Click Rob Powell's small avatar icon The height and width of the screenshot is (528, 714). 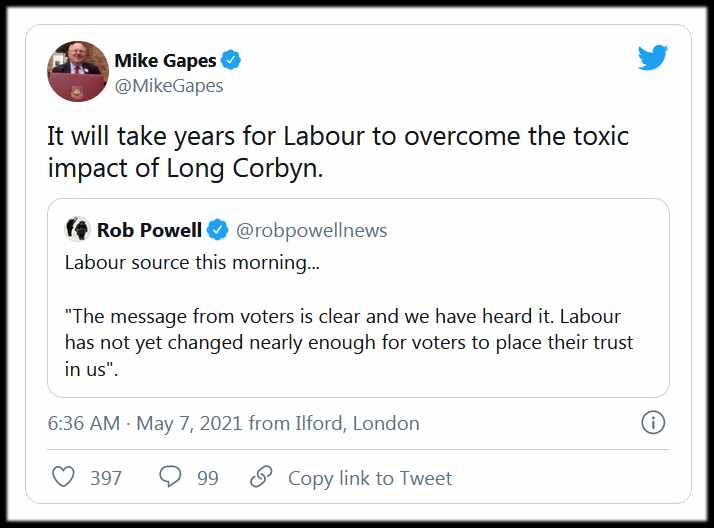point(76,230)
